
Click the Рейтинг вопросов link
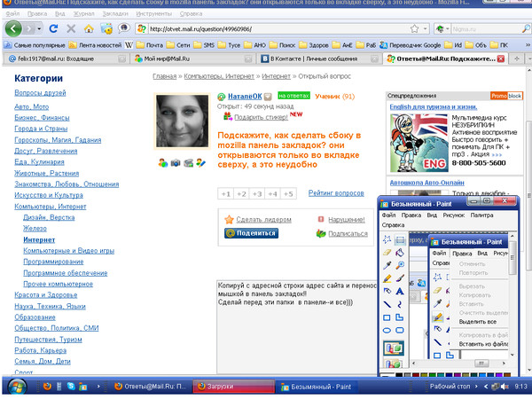coord(336,193)
